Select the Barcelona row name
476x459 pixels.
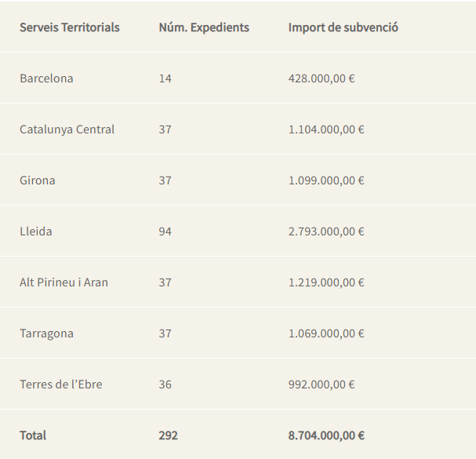coord(46,78)
